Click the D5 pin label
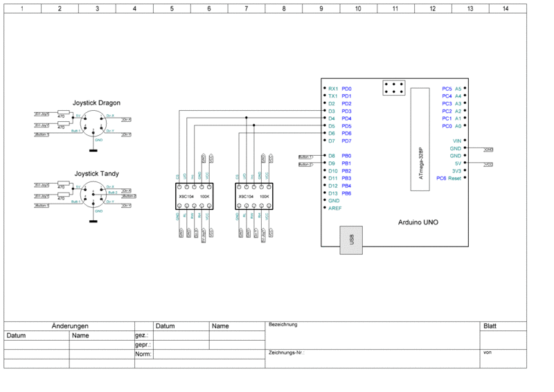Screen dimensions: 554x392 click(x=332, y=126)
